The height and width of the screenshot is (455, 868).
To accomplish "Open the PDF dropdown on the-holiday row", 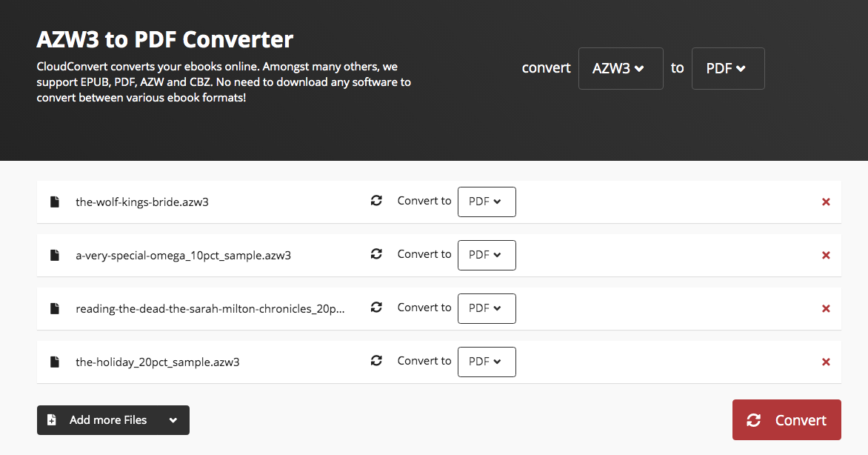I will click(487, 362).
